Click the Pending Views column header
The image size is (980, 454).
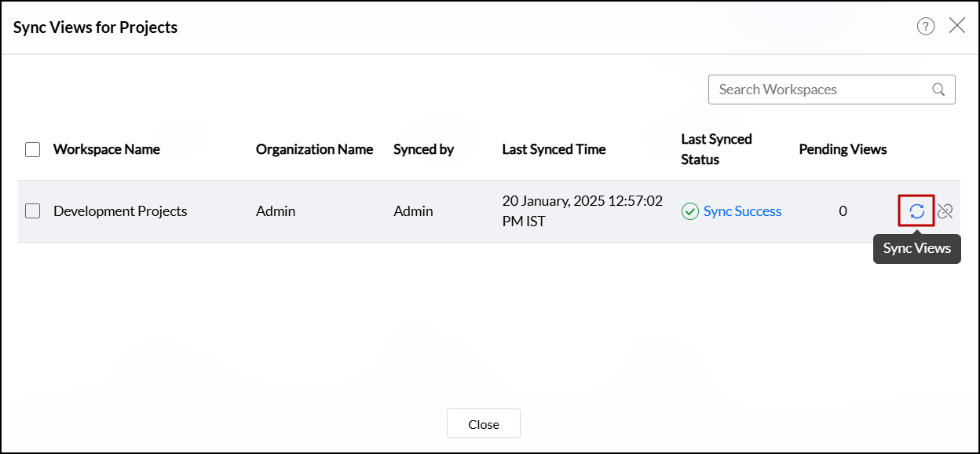843,149
